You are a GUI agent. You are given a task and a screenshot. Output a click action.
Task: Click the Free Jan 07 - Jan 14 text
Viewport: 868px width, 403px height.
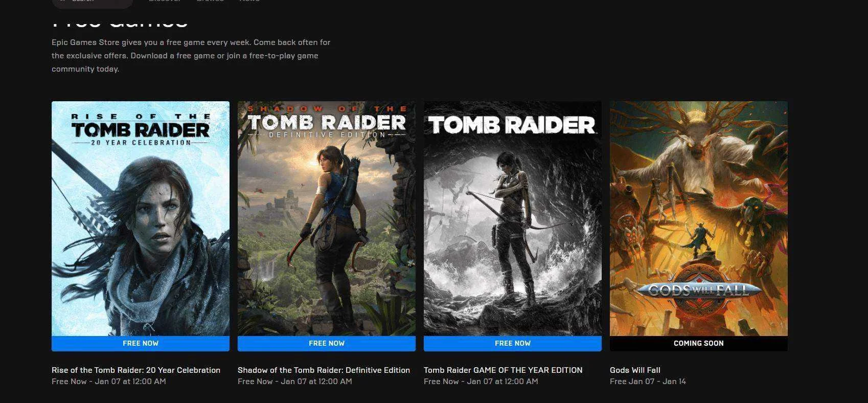coord(648,382)
